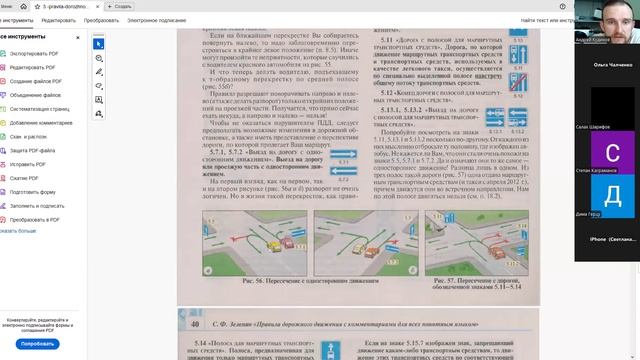This screenshot has height=360, width=640.
Task: Select the arrow selection tool
Action: 98,44
